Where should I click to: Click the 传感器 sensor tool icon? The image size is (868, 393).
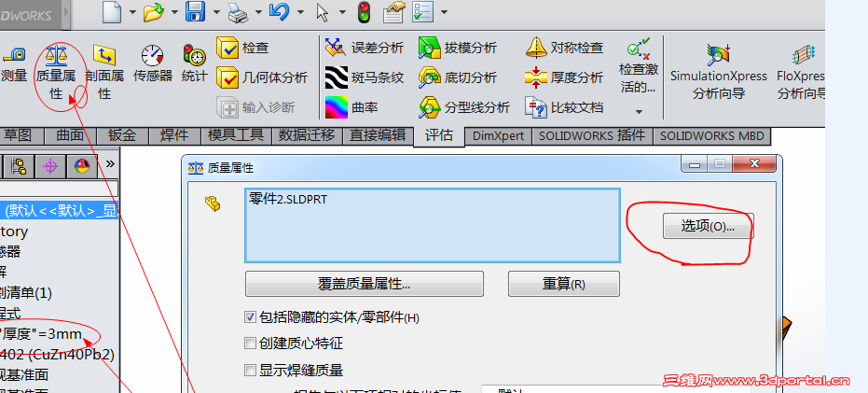pyautogui.click(x=153, y=64)
